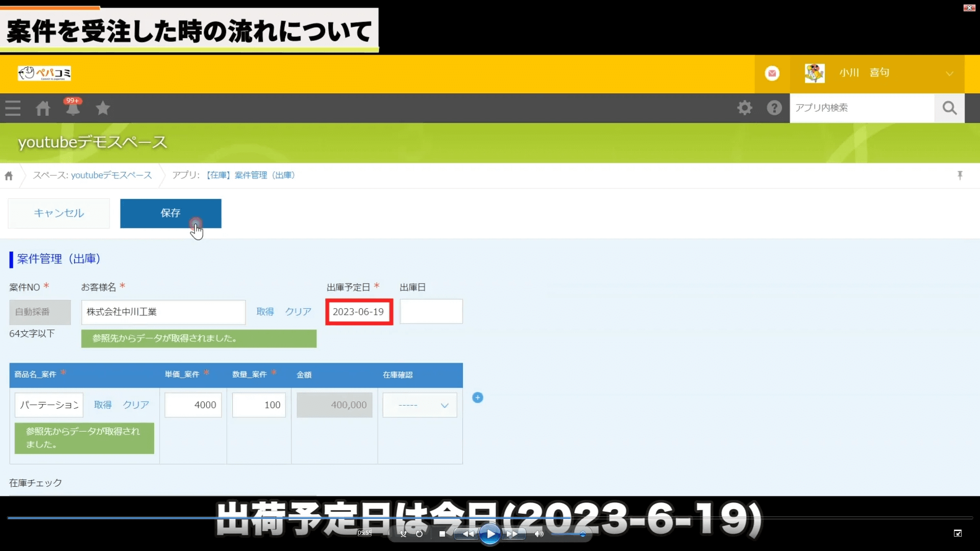
Task: Open settings gear icon
Action: click(745, 108)
